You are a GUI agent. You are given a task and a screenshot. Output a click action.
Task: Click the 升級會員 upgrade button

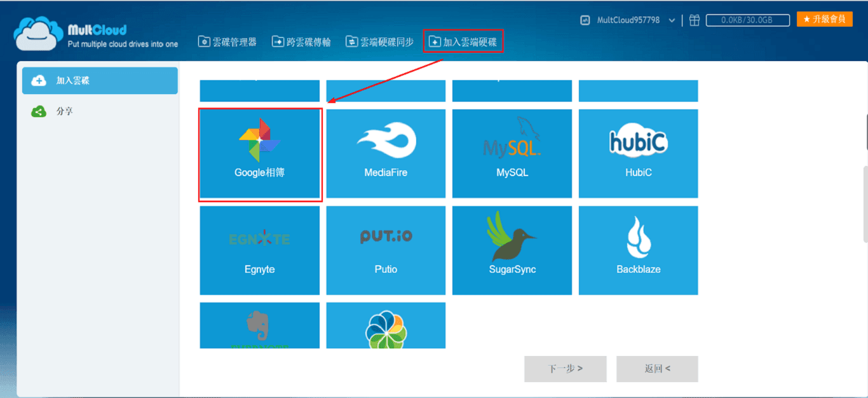tap(825, 19)
